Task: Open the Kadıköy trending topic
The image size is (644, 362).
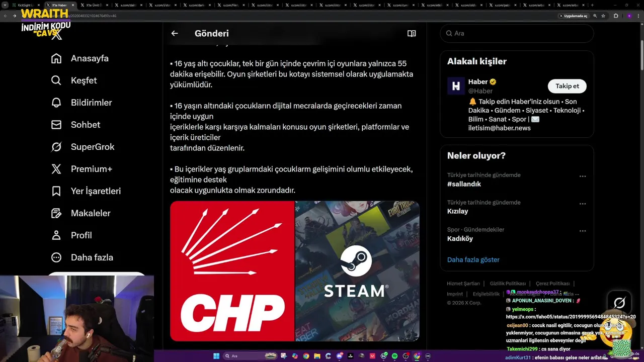Action: [x=460, y=238]
